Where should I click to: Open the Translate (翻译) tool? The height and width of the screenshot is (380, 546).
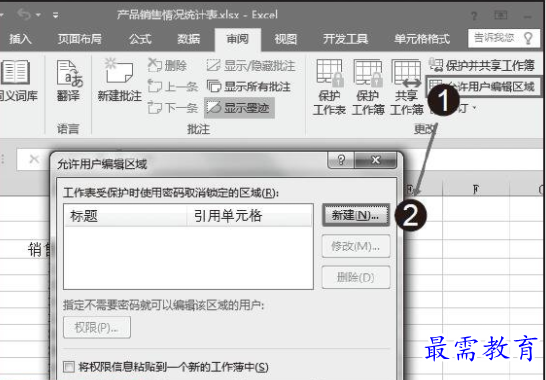click(70, 80)
